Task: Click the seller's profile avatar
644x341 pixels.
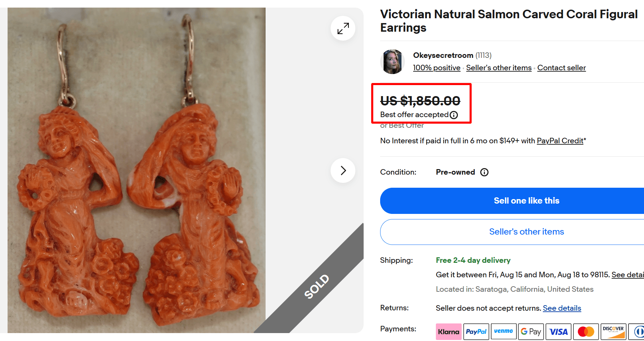Action: (x=393, y=62)
